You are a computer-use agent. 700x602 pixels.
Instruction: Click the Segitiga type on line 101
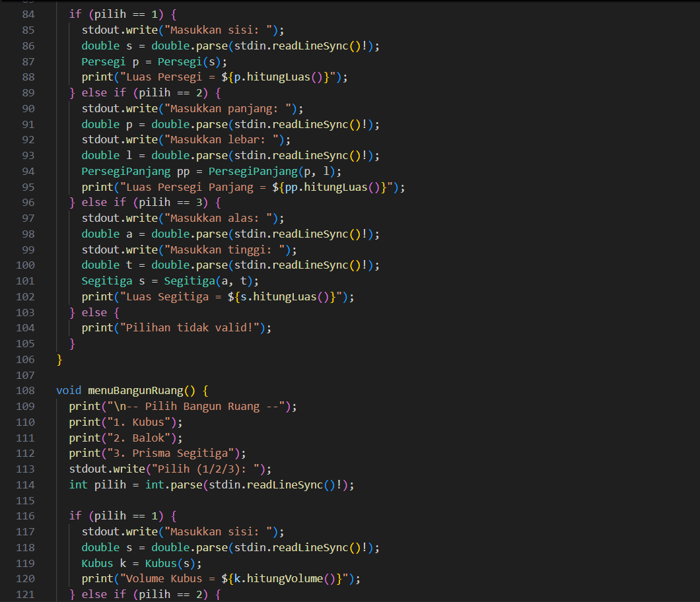(107, 281)
